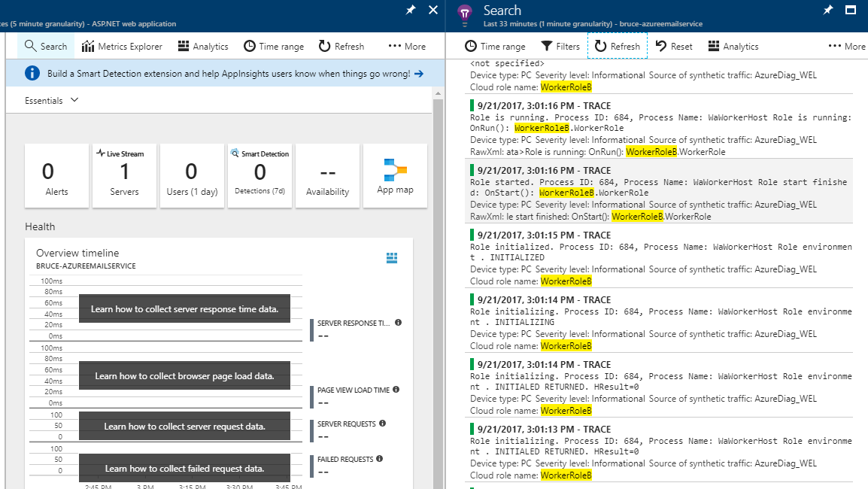Open the App map tile
868x489 pixels.
395,175
